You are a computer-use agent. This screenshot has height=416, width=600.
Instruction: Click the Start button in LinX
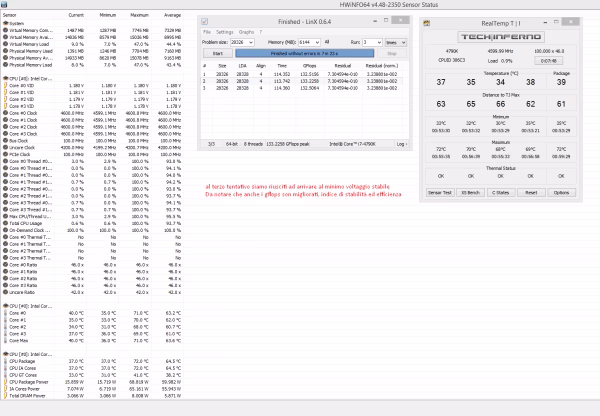click(x=217, y=53)
